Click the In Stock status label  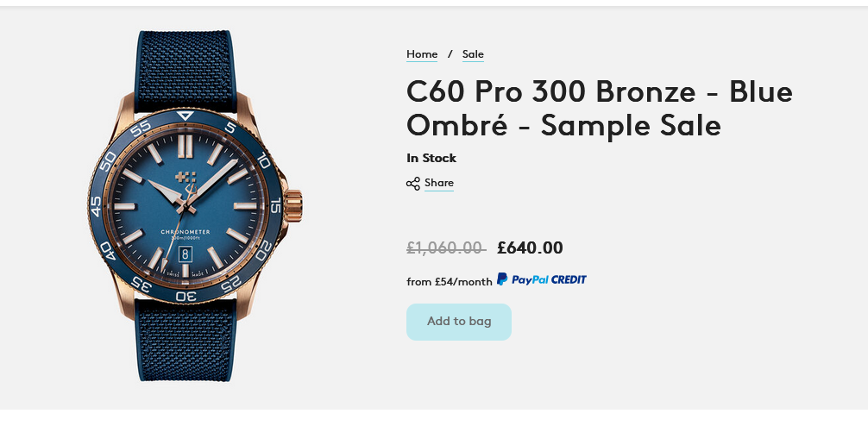(x=431, y=158)
